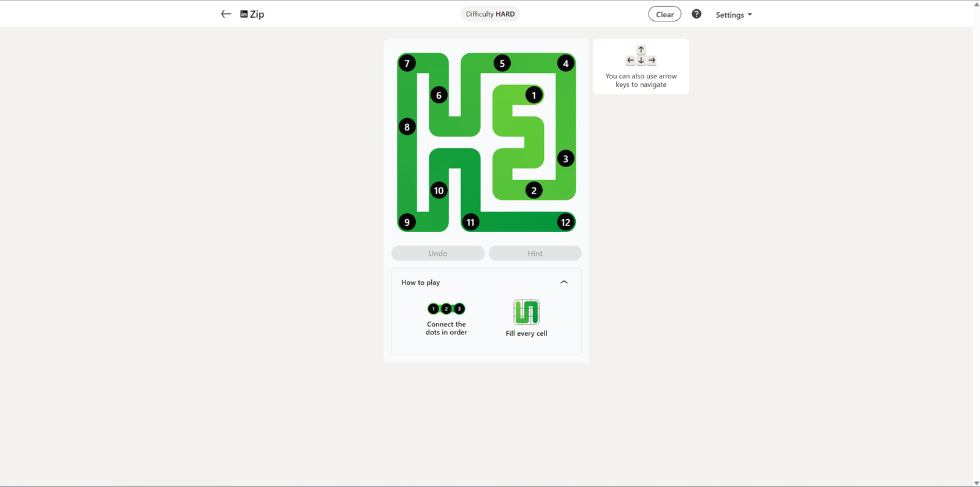980x487 pixels.
Task: Click the Clear button
Action: [x=665, y=14]
